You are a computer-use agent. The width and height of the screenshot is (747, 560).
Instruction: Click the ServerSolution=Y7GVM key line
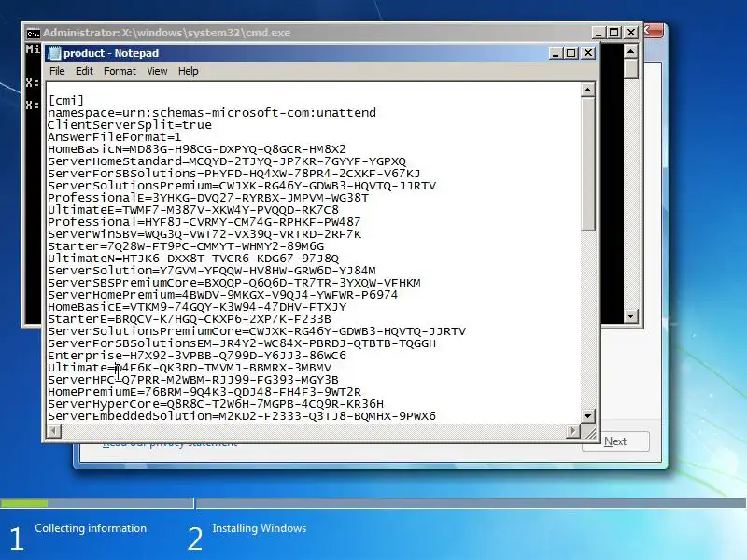(212, 271)
